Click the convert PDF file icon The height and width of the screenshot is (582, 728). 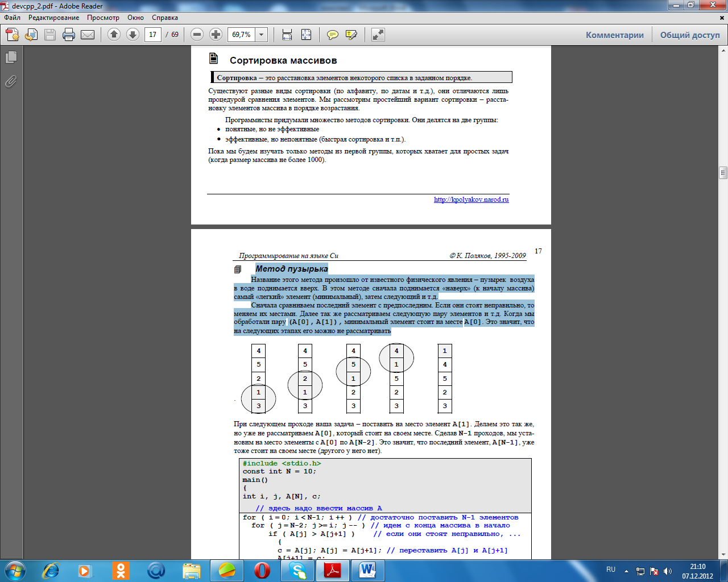(31, 35)
